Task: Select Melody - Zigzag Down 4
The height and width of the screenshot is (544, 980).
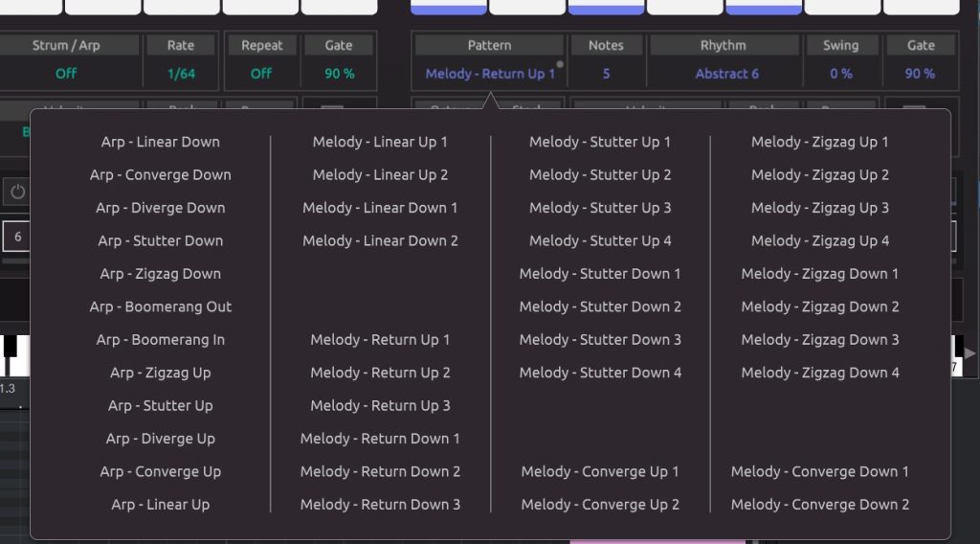Action: click(820, 373)
